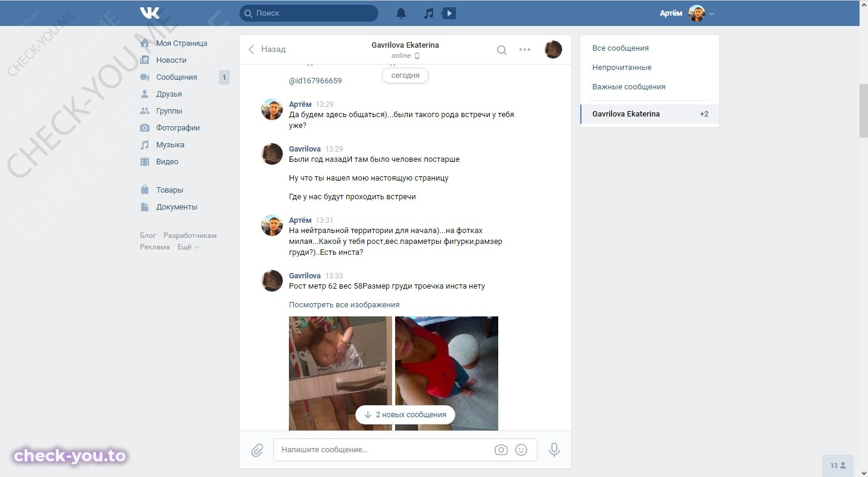Click the house icon beside Моя Страница
This screenshot has width=868, height=477.
tap(145, 43)
